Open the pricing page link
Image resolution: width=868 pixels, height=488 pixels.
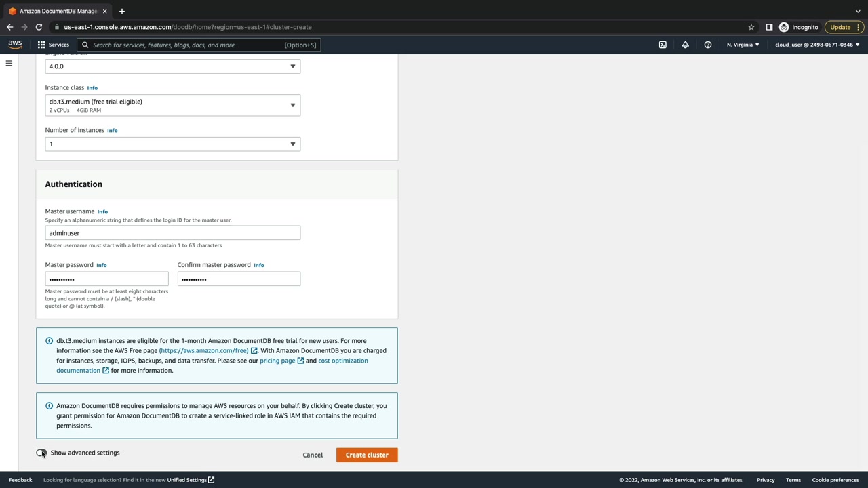277,361
